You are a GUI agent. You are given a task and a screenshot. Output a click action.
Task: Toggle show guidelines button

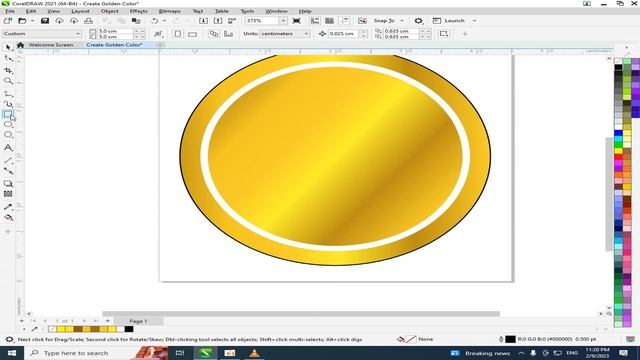(344, 21)
